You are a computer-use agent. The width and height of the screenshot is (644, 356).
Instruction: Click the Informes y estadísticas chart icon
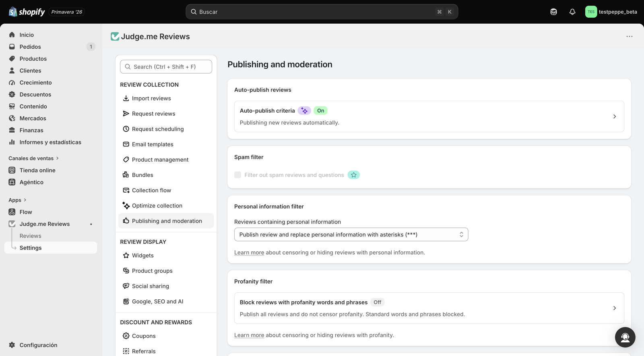coord(12,142)
